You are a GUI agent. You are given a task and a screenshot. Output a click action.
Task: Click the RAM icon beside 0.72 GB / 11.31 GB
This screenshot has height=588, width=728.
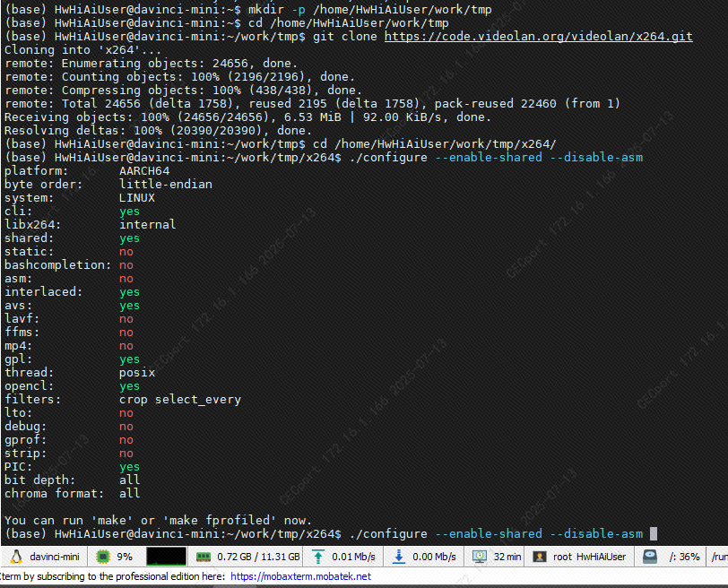[x=204, y=557]
